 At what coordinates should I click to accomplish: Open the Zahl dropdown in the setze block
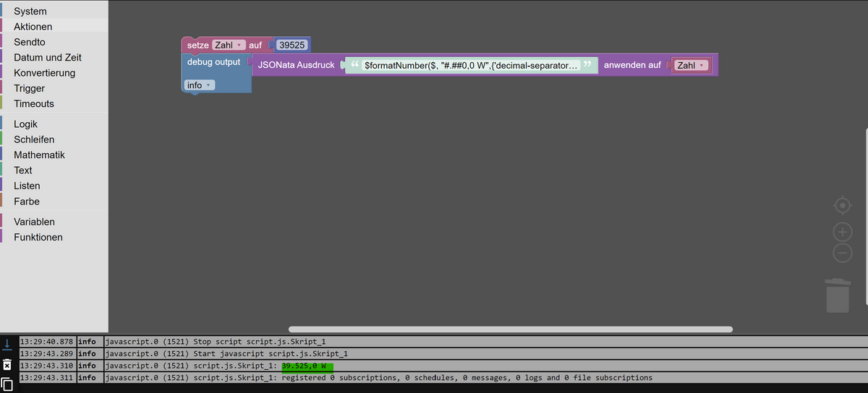click(x=229, y=45)
